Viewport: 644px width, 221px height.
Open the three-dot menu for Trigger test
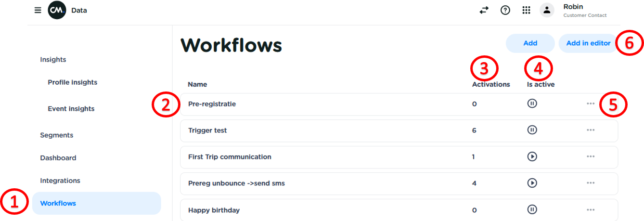(591, 130)
